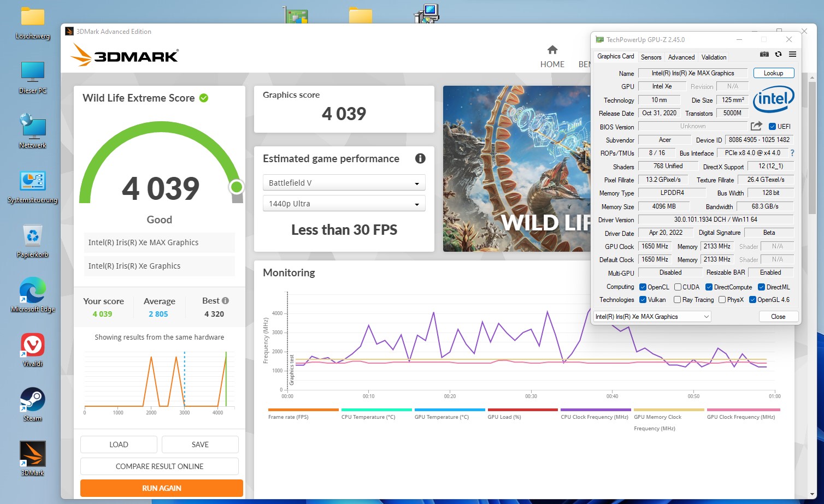The width and height of the screenshot is (824, 504).
Task: Click the Average score value 2 805
Action: pyautogui.click(x=158, y=314)
